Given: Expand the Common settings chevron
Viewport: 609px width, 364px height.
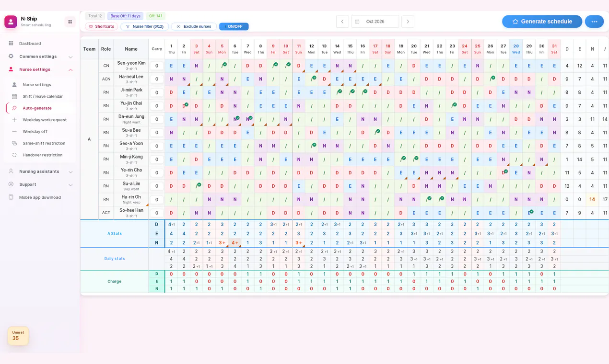Looking at the screenshot, I should coord(70,57).
